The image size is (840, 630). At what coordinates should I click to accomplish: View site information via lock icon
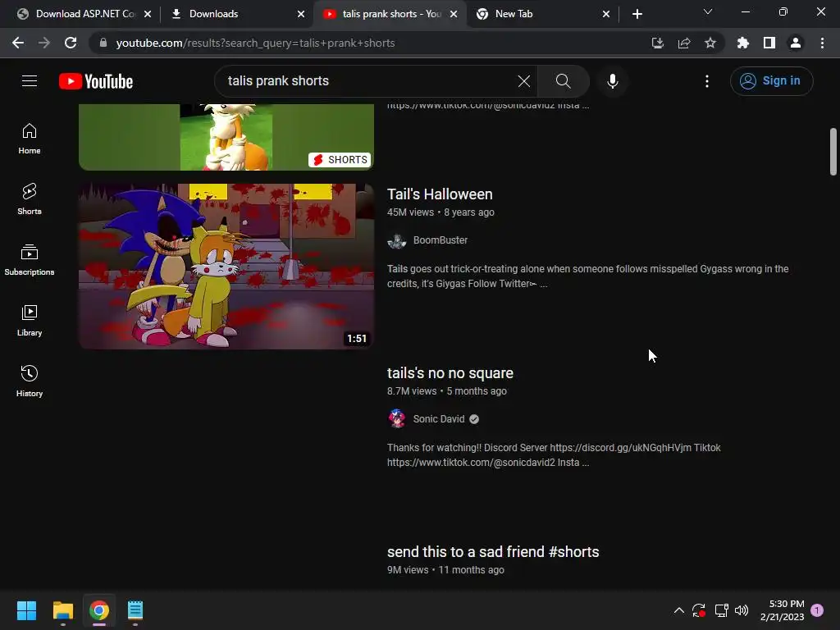[x=103, y=43]
